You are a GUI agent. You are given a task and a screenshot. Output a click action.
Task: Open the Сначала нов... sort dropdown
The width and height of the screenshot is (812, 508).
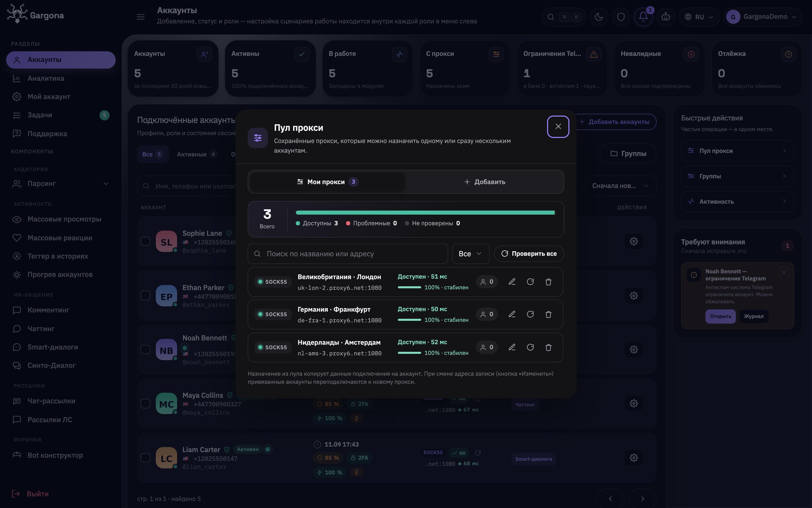(x=621, y=186)
